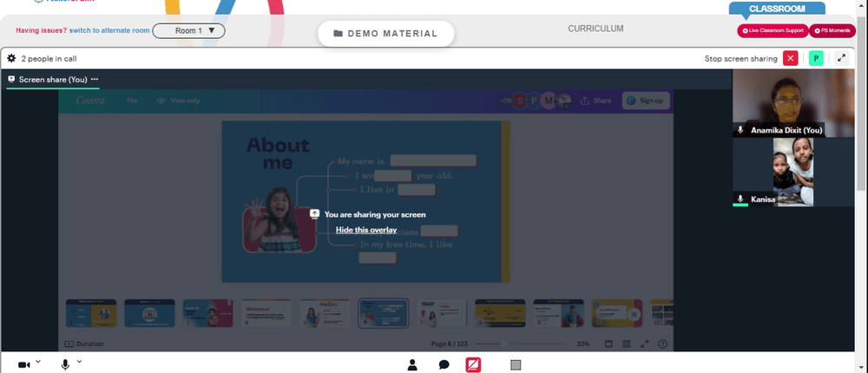Screen dimensions: 868x373
Task: Click the gray square icon in bottom bar
Action: pyautogui.click(x=516, y=364)
